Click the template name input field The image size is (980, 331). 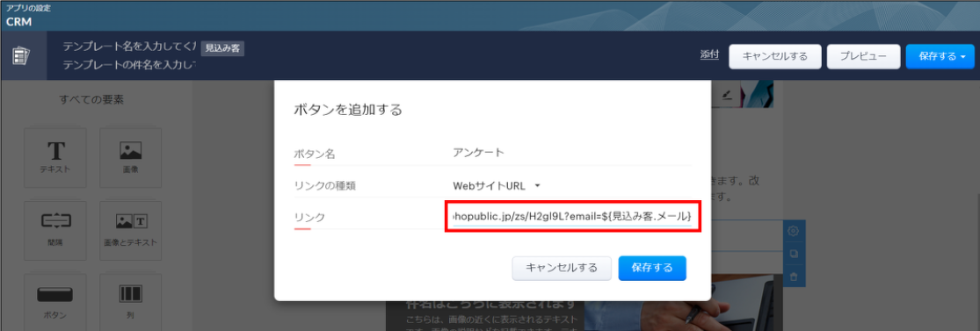pos(130,47)
